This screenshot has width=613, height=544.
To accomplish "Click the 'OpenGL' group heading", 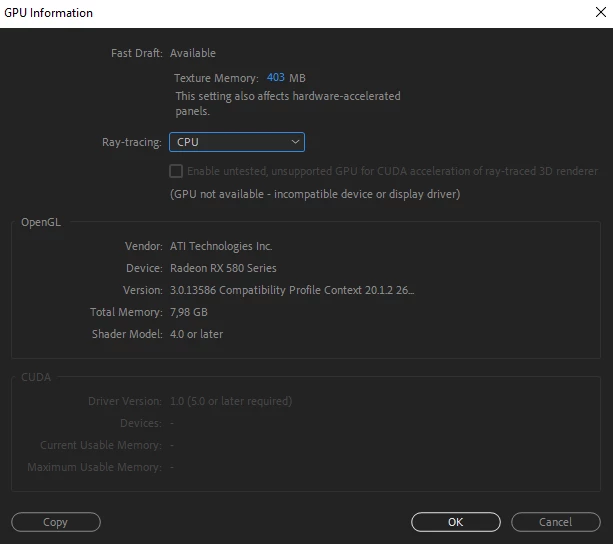I will tap(41, 222).
